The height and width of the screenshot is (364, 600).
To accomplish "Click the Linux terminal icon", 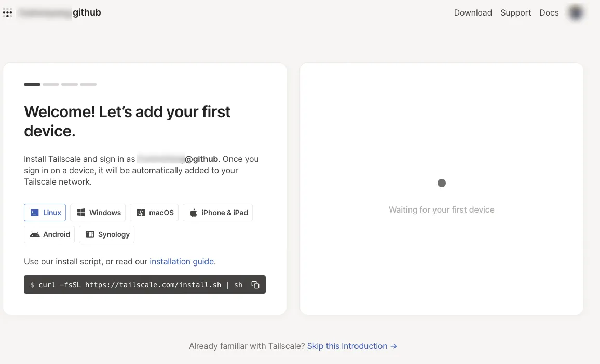I will coord(35,213).
